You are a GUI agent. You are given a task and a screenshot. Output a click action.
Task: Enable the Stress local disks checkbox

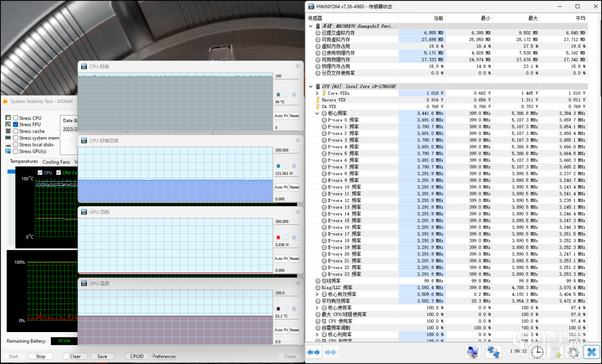[16, 145]
